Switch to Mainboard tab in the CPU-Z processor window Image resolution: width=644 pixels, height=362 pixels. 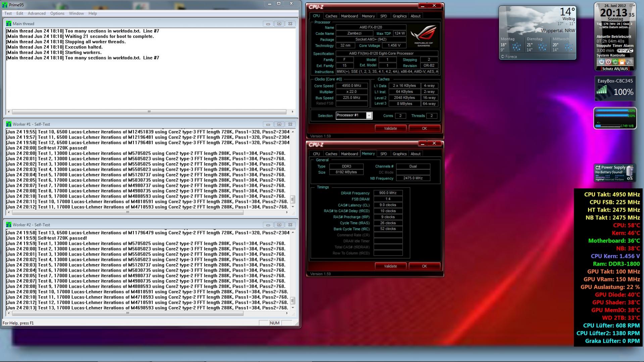pos(349,16)
